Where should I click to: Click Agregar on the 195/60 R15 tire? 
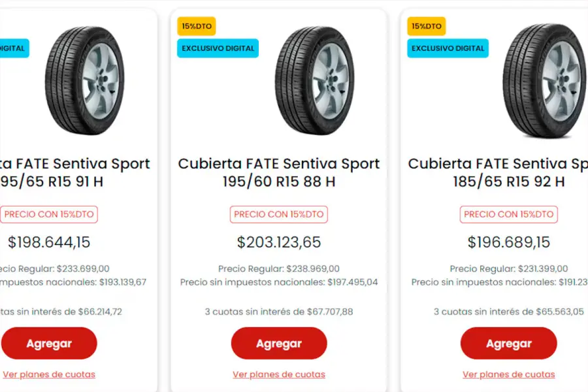click(x=279, y=343)
